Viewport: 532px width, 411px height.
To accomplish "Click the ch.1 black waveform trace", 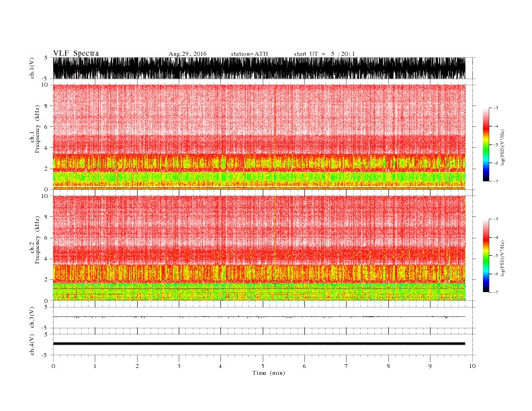I will pos(259,68).
